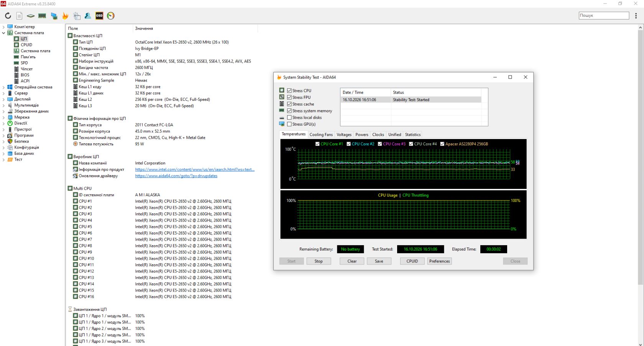The width and height of the screenshot is (644, 346).
Task: Open preferences checklist toolbar icon
Action: point(77,16)
